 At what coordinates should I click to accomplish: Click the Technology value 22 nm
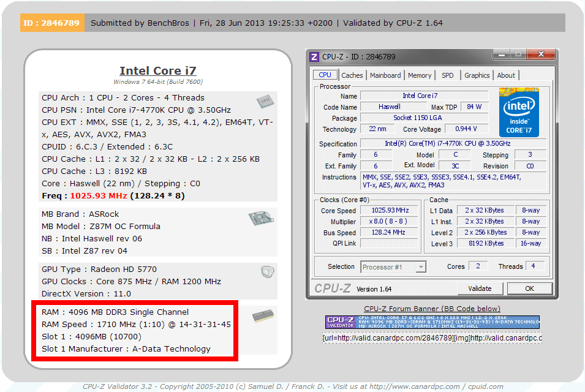point(377,129)
